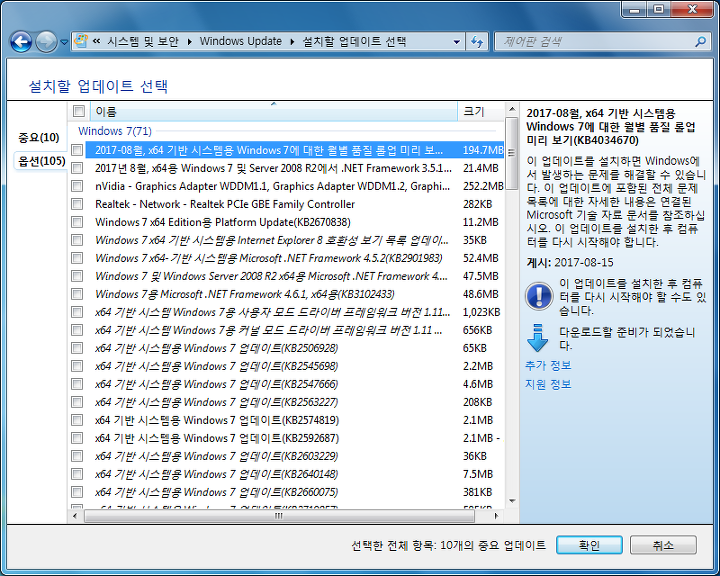This screenshot has height=576, width=720.
Task: Select the 커널 모드 드라이버 프레임워크 row text
Action: click(x=269, y=330)
